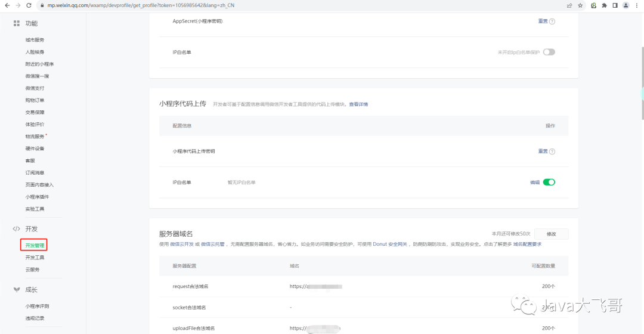Bookmark page with star icon
This screenshot has width=644, height=334.
click(580, 5)
